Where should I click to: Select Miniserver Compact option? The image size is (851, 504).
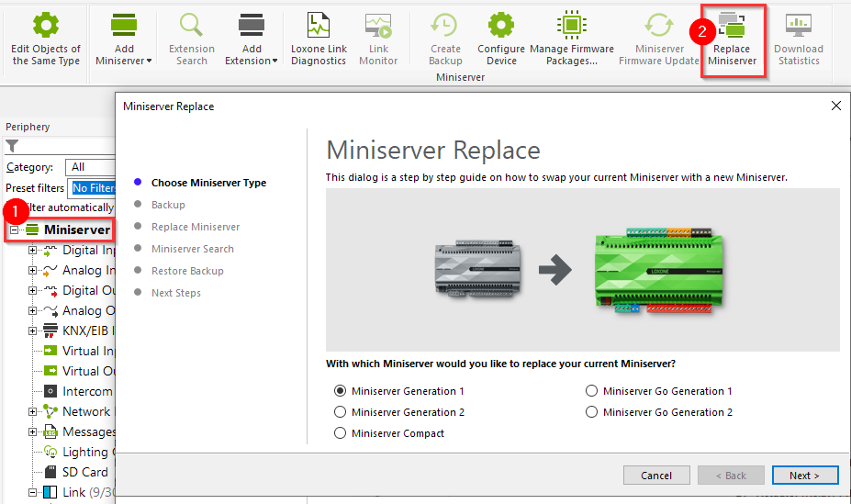(x=389, y=433)
